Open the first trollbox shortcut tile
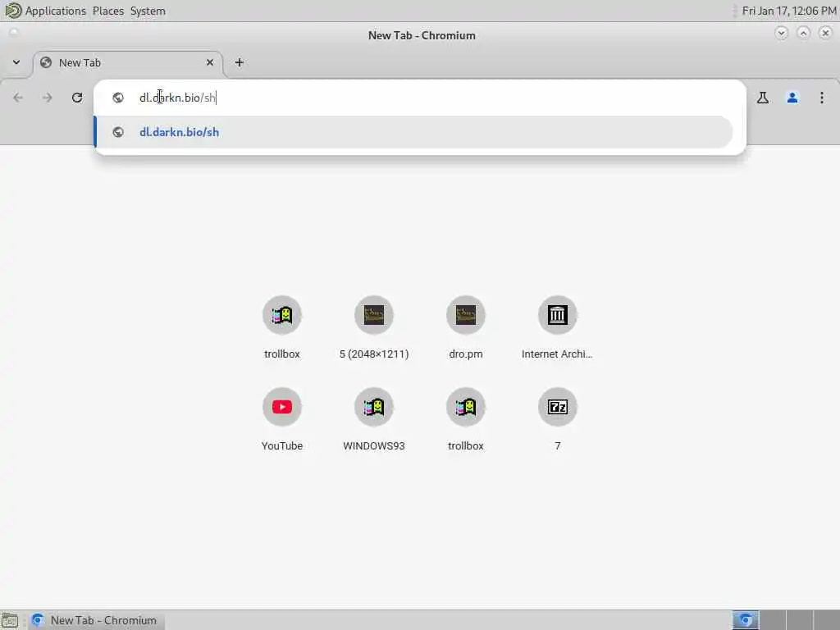840x630 pixels. tap(282, 327)
